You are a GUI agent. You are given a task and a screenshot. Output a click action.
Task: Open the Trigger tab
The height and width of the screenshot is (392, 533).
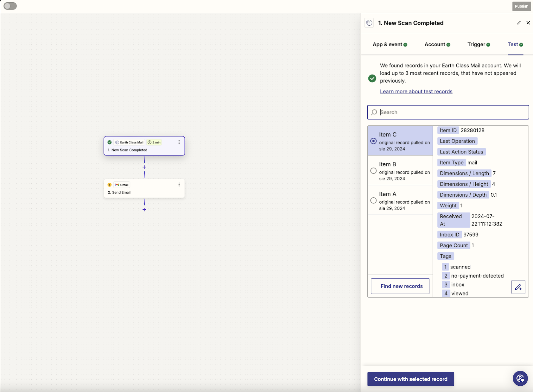479,45
